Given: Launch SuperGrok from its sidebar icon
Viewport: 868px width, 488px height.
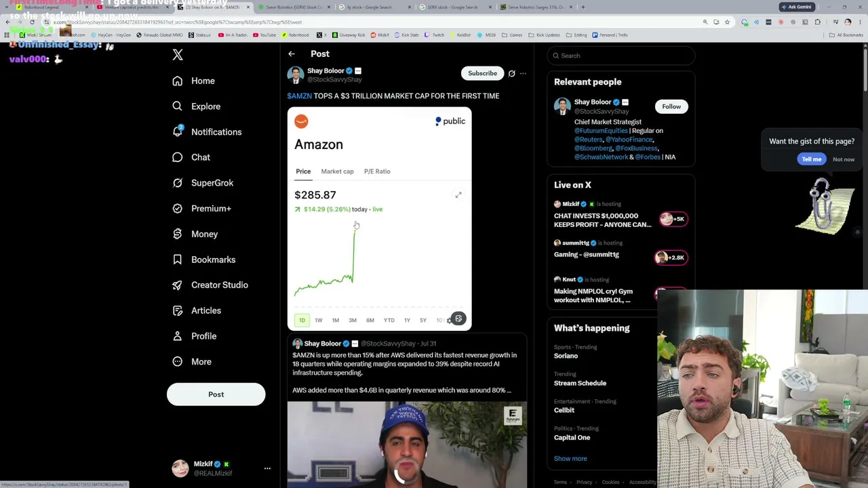Looking at the screenshot, I should [x=178, y=183].
